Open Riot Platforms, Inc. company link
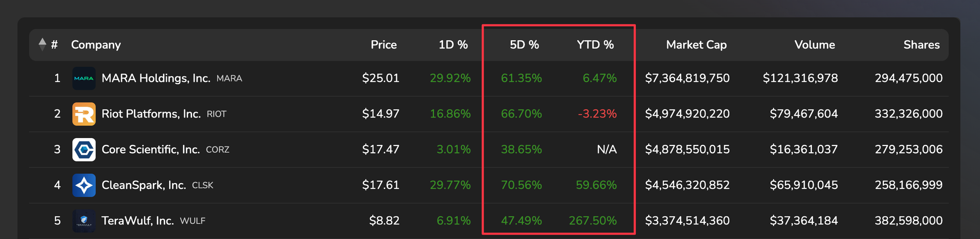Image resolution: width=980 pixels, height=239 pixels. [151, 114]
